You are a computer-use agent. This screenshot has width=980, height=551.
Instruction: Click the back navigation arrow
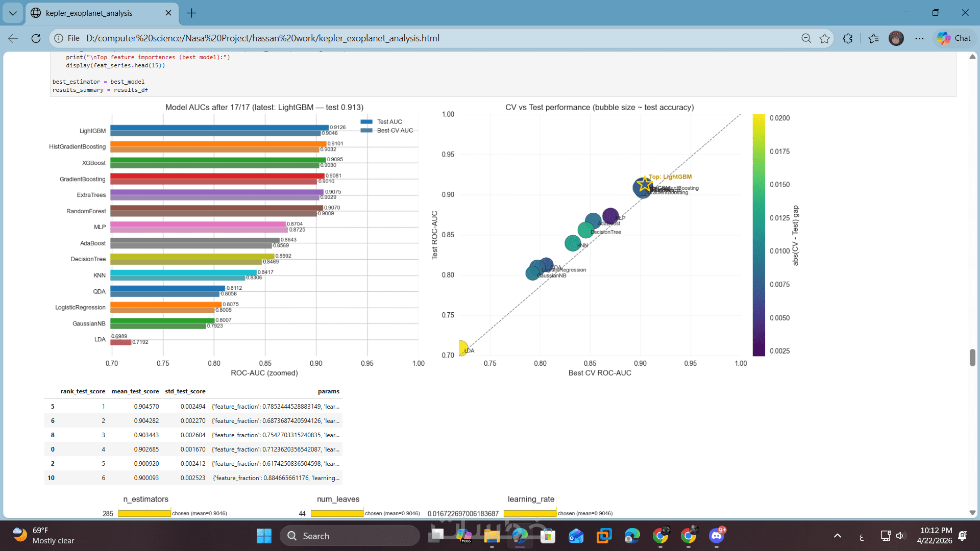[13, 38]
